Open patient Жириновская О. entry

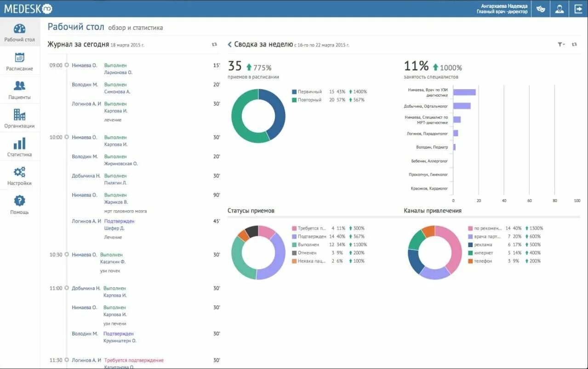[x=121, y=164]
